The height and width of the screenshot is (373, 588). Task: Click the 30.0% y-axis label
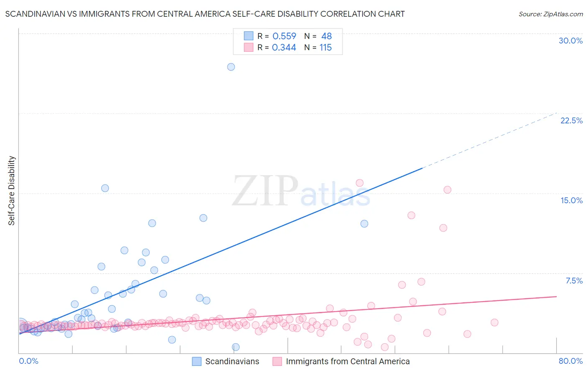point(570,41)
